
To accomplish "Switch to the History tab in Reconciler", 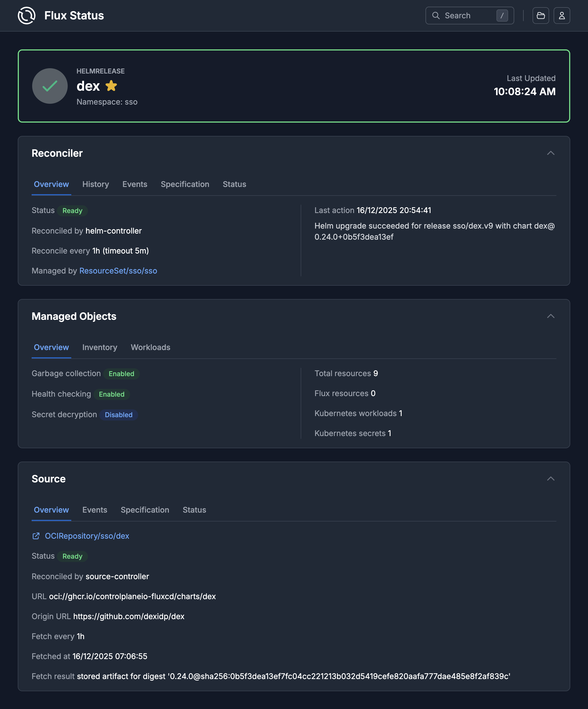I will pos(95,184).
